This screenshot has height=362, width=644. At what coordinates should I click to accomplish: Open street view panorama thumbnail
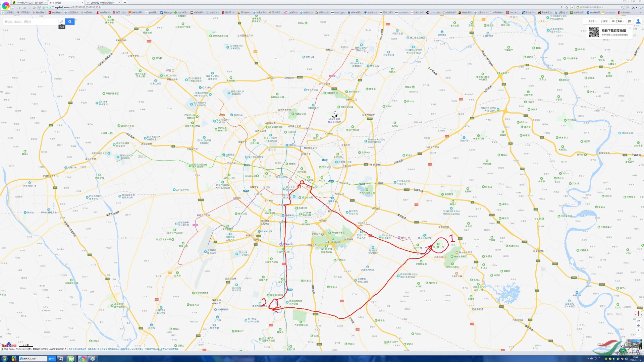[634, 344]
